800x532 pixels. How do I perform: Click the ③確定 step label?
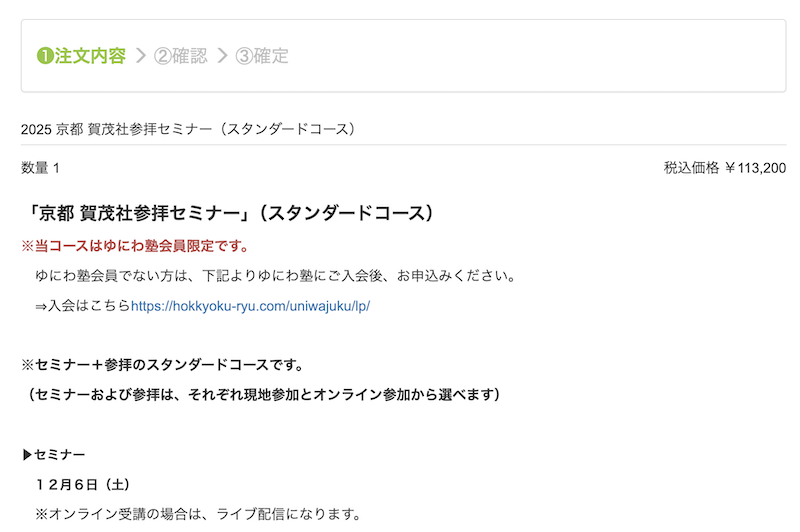(262, 56)
